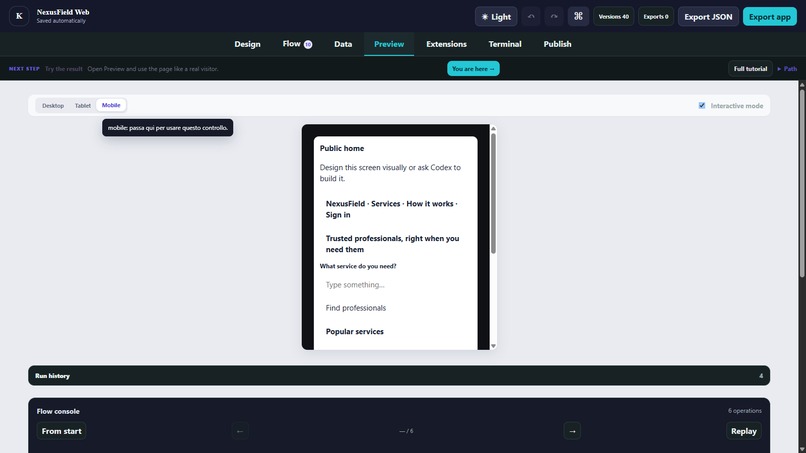The height and width of the screenshot is (453, 806).
Task: Click the Type something input field
Action: tap(395, 284)
